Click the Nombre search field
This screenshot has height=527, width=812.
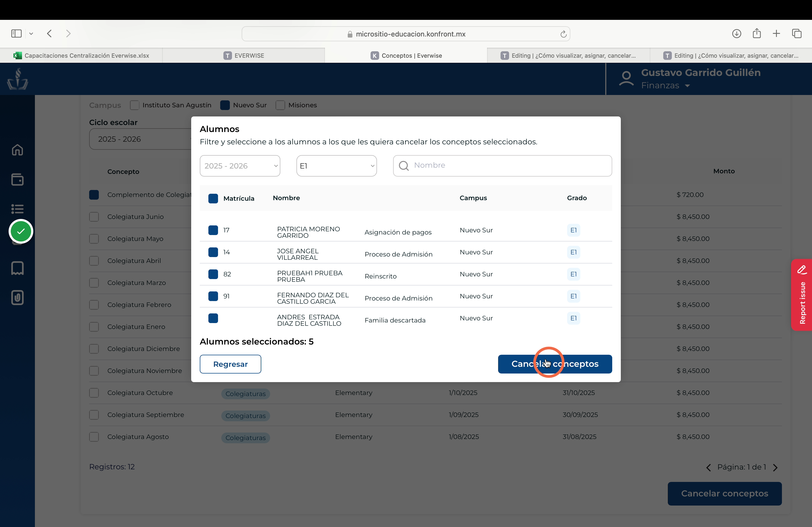click(x=503, y=166)
